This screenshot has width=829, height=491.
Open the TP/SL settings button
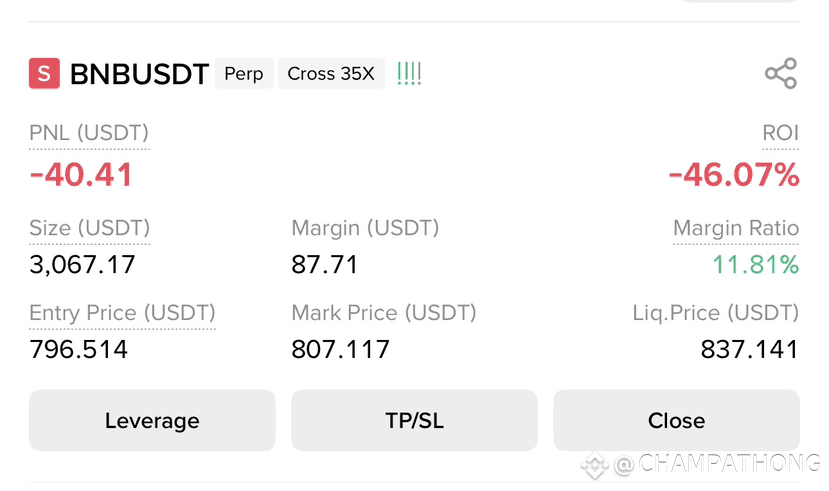tap(414, 420)
